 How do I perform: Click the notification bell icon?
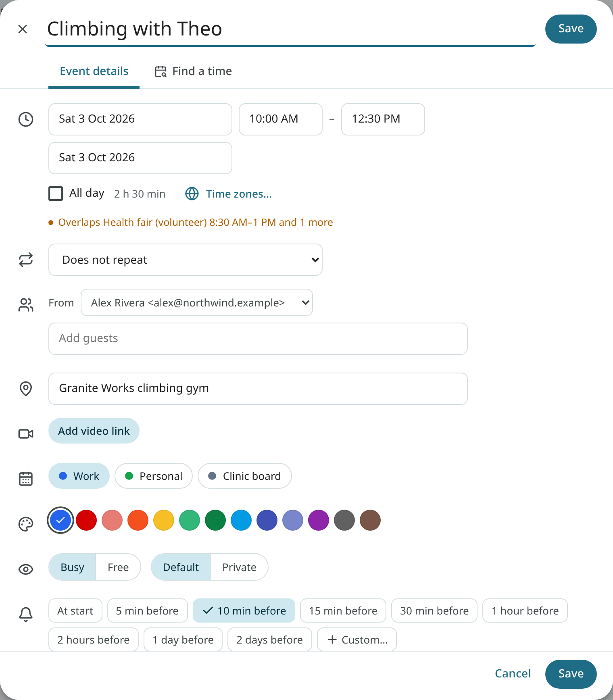click(26, 615)
